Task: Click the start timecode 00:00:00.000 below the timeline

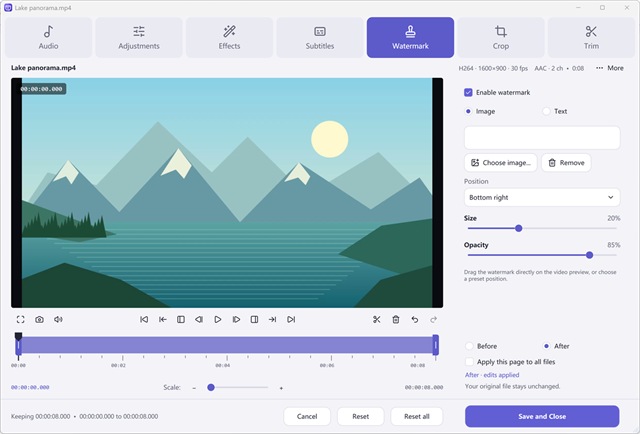Action: 30,387
